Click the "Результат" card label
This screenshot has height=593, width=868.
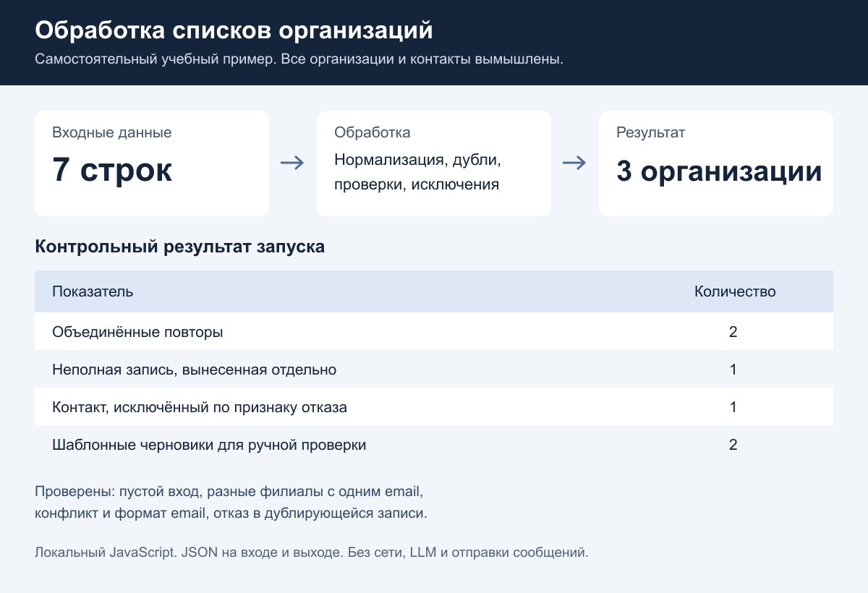tap(650, 132)
